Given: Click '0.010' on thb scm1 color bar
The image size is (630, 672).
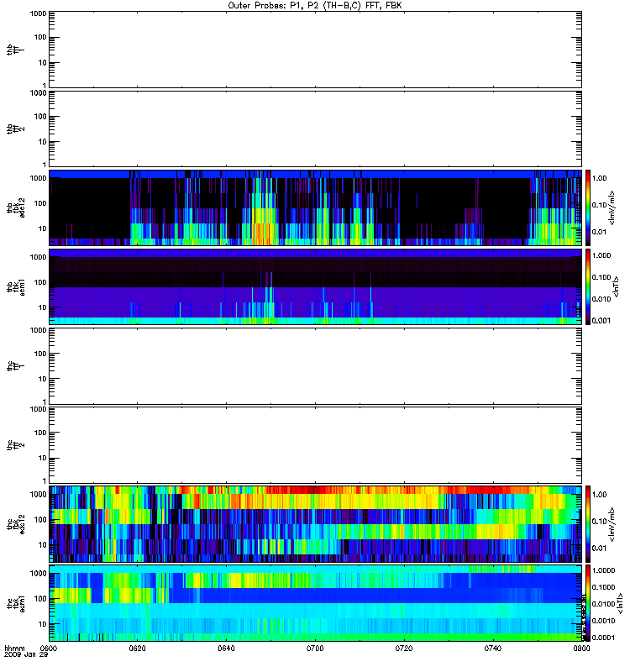Looking at the screenshot, I should (x=601, y=299).
